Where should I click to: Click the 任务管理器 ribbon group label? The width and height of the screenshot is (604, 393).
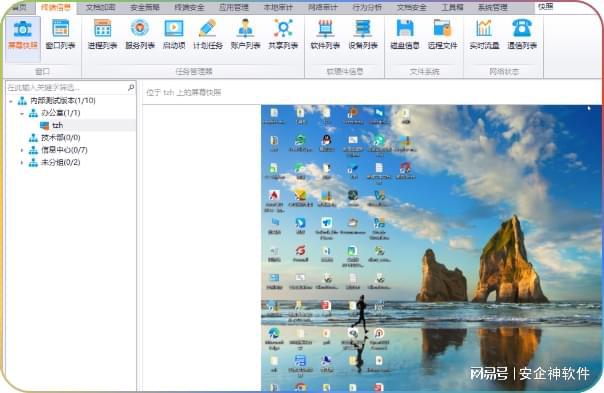[194, 71]
